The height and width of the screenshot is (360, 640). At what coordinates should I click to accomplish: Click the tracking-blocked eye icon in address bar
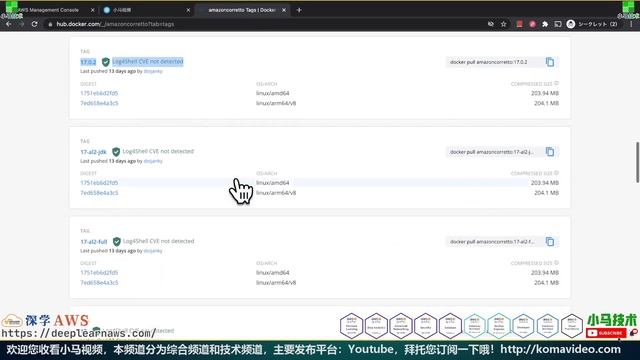491,24
